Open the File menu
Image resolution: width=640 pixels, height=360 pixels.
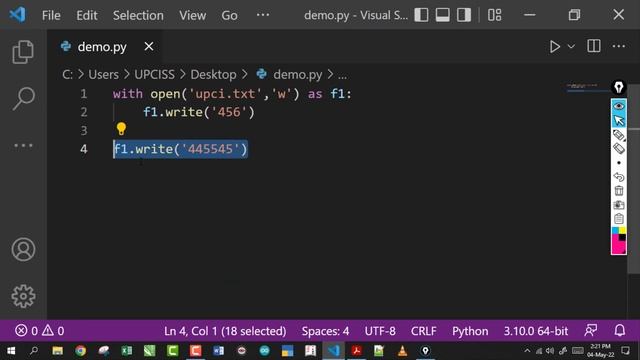point(51,16)
